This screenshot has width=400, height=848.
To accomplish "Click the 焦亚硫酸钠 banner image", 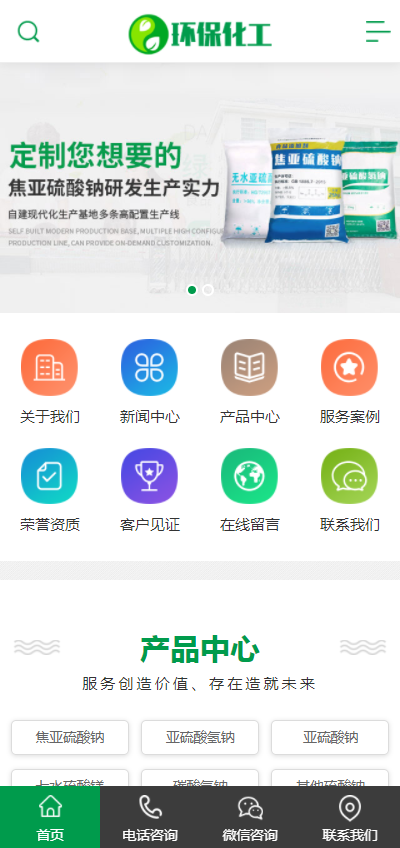I will pyautogui.click(x=200, y=188).
